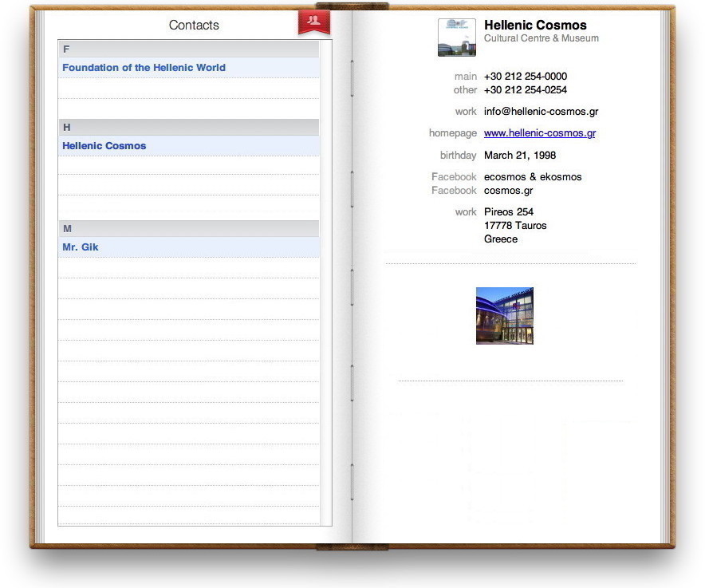Click other phone number +30 212 254-0254
Image resolution: width=705 pixels, height=588 pixels.
[x=525, y=90]
